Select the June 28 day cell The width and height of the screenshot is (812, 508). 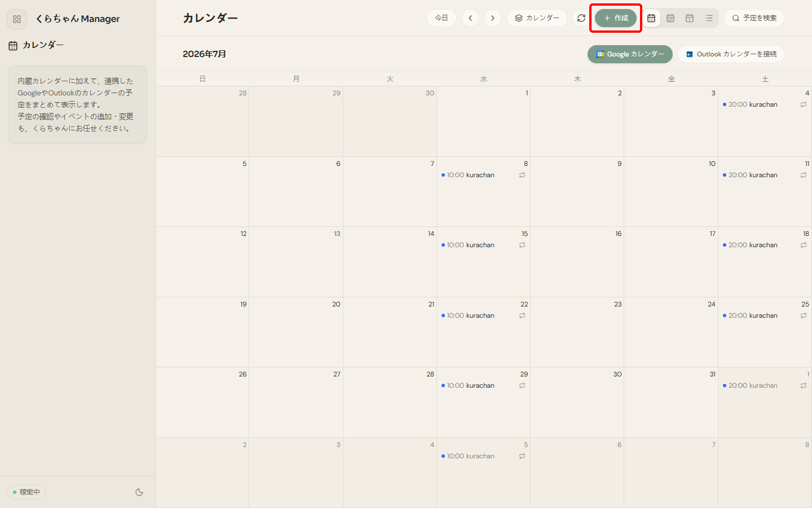202,121
